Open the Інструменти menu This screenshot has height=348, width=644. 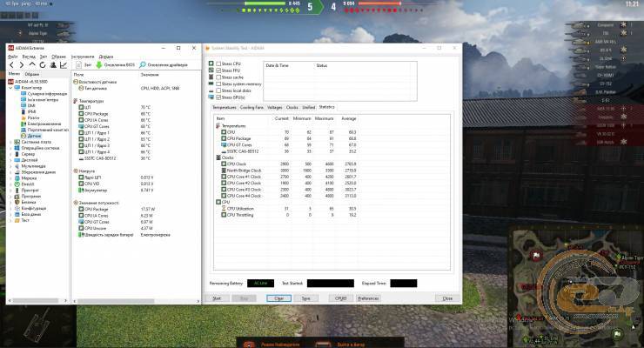[83, 57]
